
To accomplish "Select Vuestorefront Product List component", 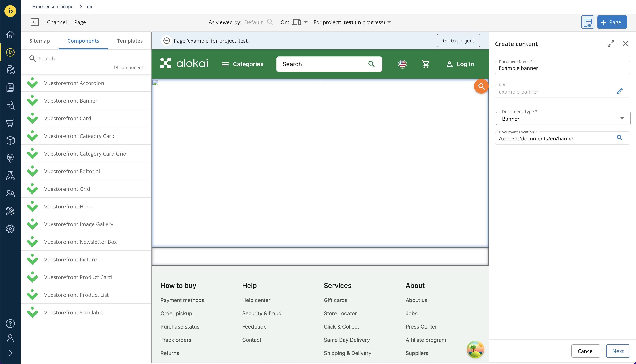I will (86, 295).
